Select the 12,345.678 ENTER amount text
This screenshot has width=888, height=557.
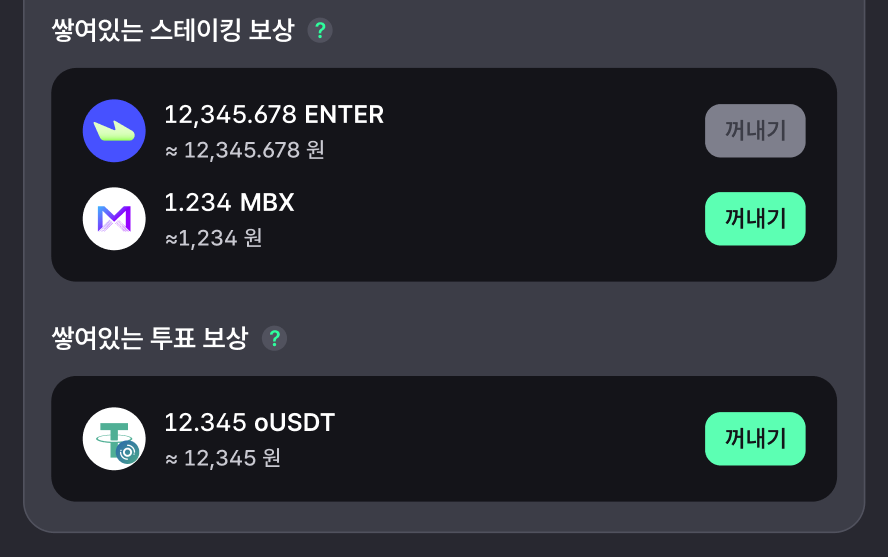(274, 115)
